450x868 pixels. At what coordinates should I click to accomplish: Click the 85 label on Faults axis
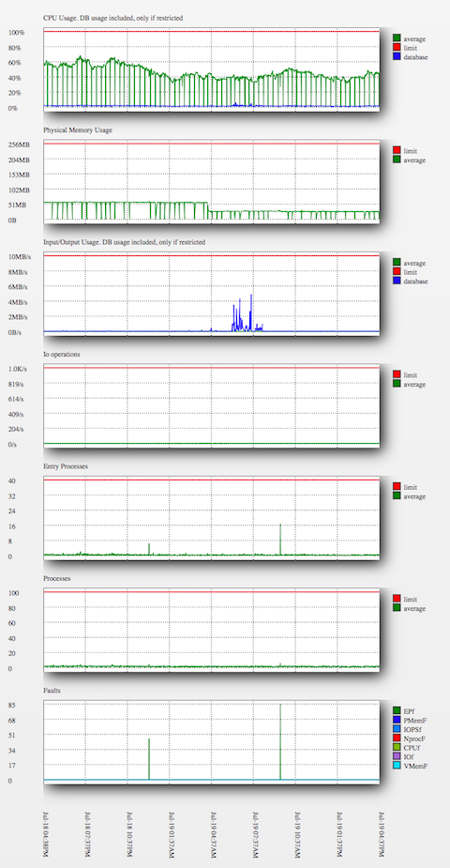11,706
